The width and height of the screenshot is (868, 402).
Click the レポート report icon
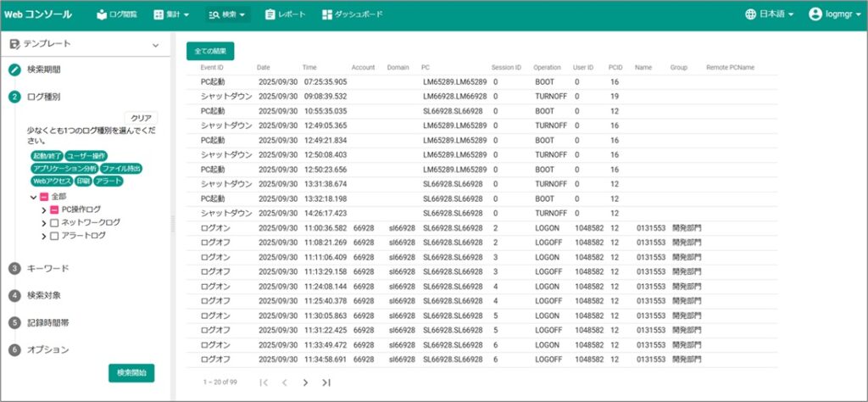coord(270,14)
